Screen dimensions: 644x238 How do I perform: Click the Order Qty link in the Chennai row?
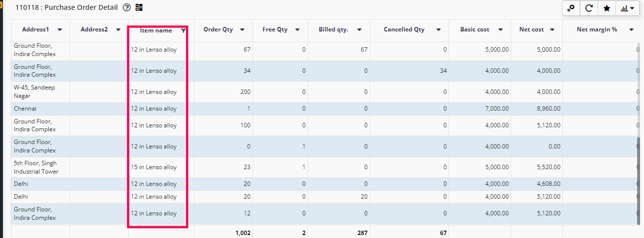pos(248,109)
